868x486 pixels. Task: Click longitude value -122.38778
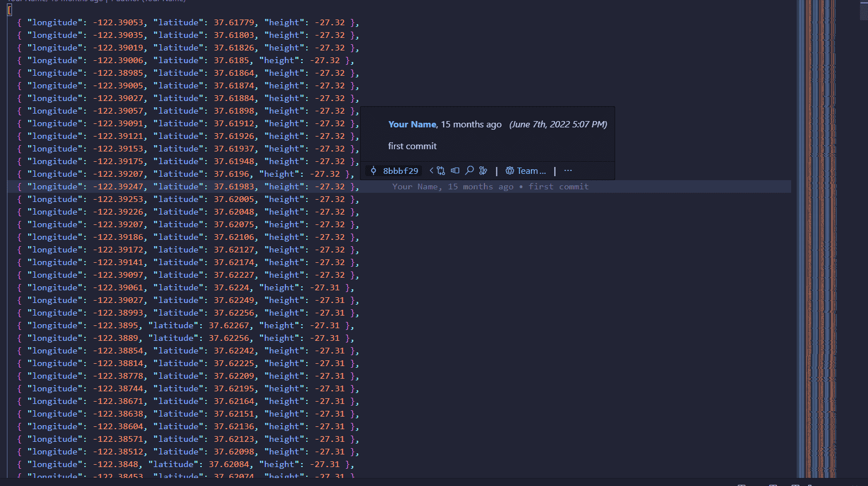pos(118,376)
